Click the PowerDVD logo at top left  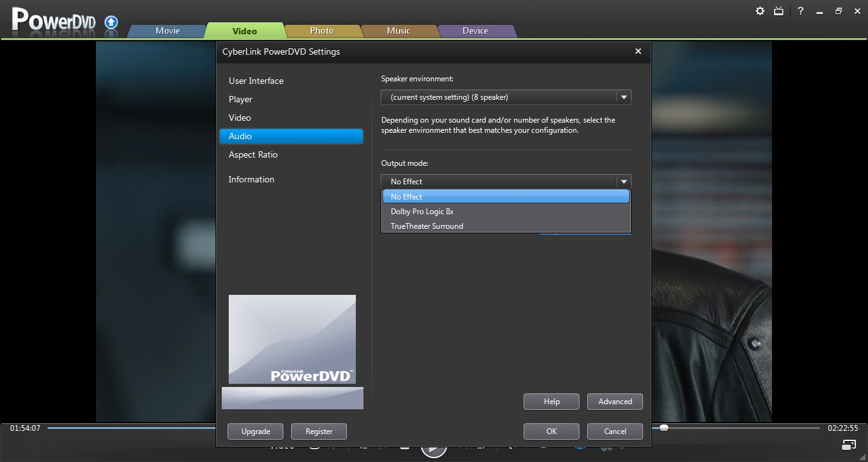click(x=53, y=20)
